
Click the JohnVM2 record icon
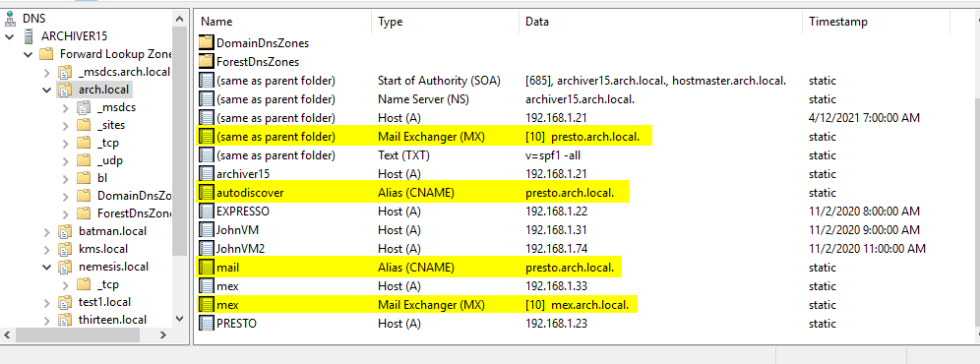click(207, 249)
